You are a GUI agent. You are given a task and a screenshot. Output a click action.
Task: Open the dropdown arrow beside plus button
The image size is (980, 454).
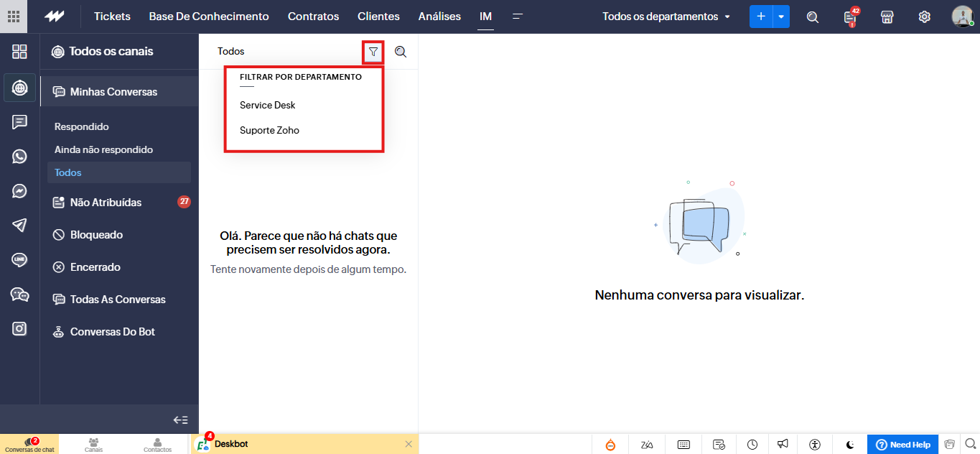tap(780, 17)
